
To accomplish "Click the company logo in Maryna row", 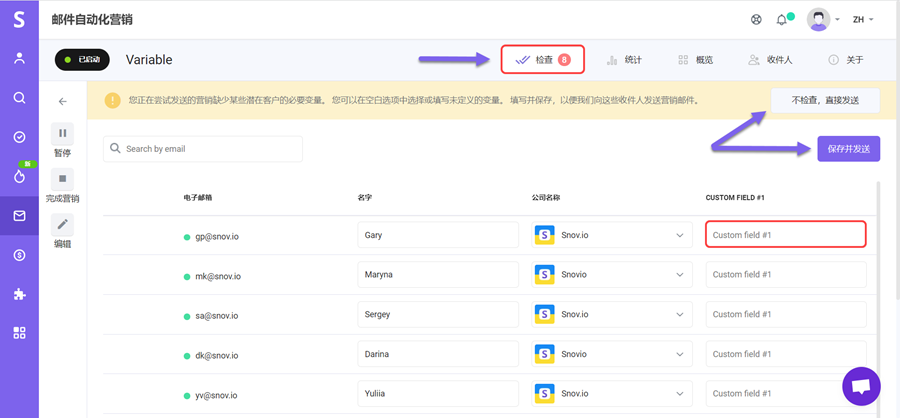I will [544, 274].
